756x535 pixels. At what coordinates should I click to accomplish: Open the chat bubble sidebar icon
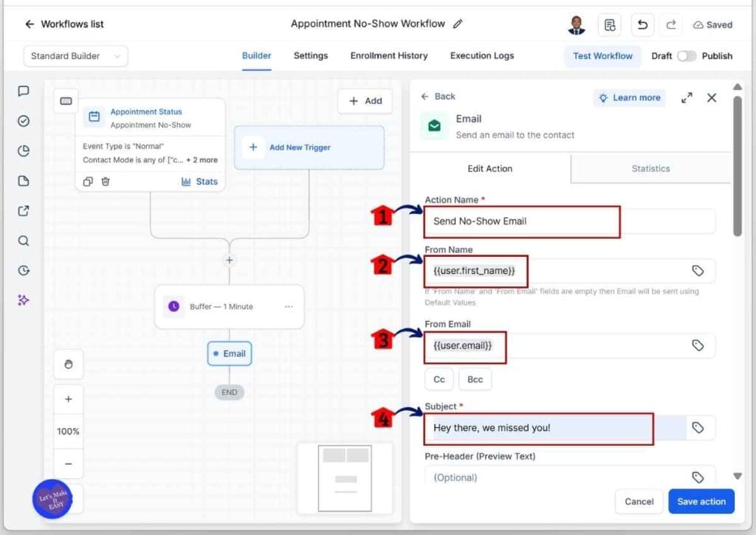(x=23, y=91)
